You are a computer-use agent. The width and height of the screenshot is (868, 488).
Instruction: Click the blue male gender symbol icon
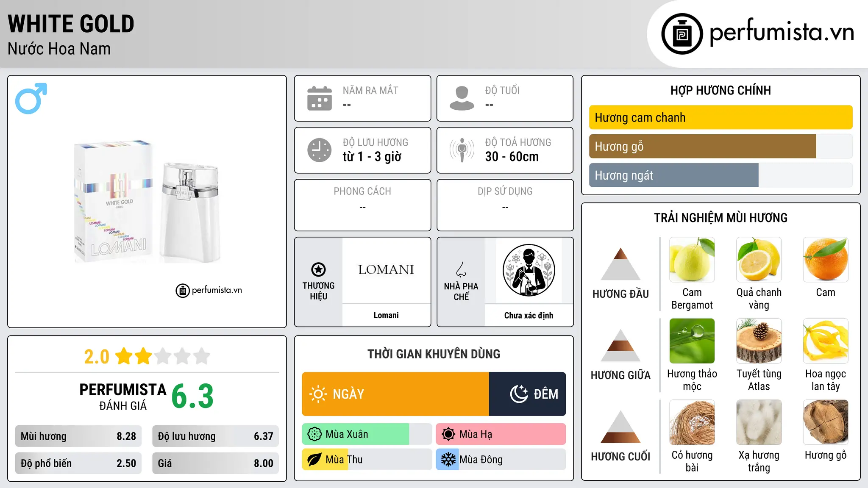coord(31,98)
